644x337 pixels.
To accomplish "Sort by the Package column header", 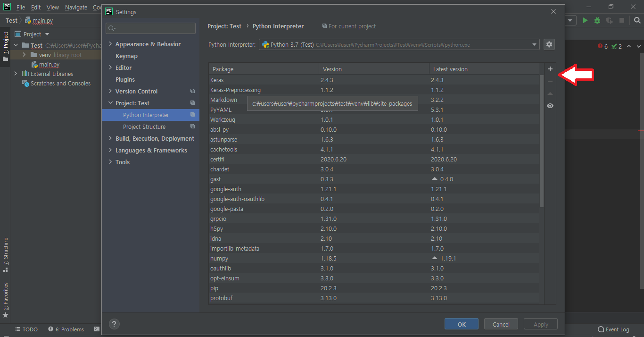I will pos(264,69).
